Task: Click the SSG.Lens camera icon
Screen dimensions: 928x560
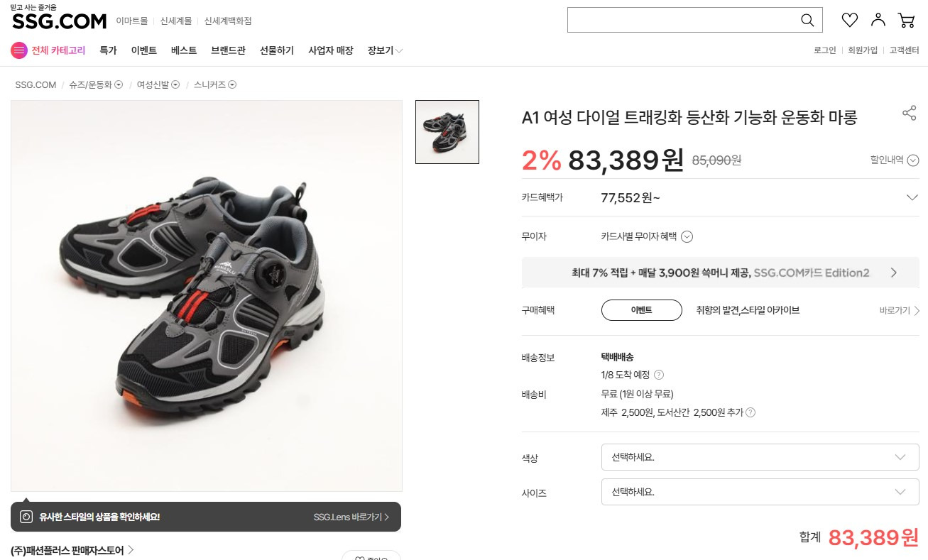Action: [x=26, y=517]
